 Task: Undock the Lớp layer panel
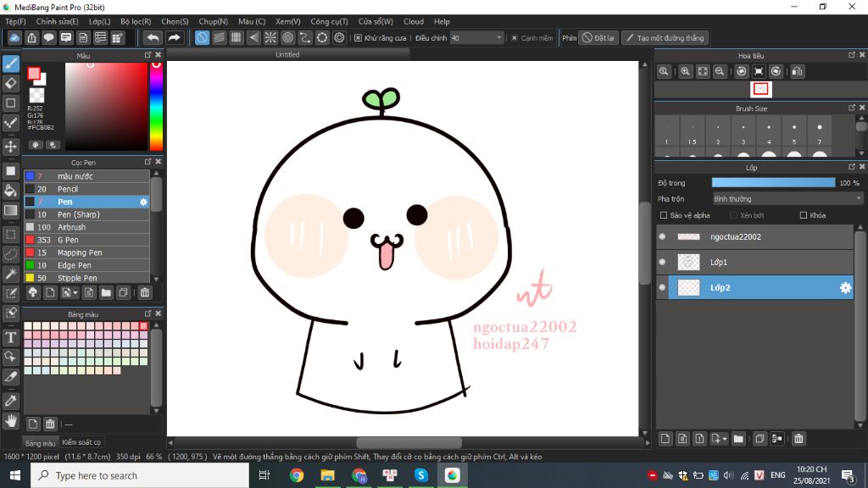tap(852, 167)
